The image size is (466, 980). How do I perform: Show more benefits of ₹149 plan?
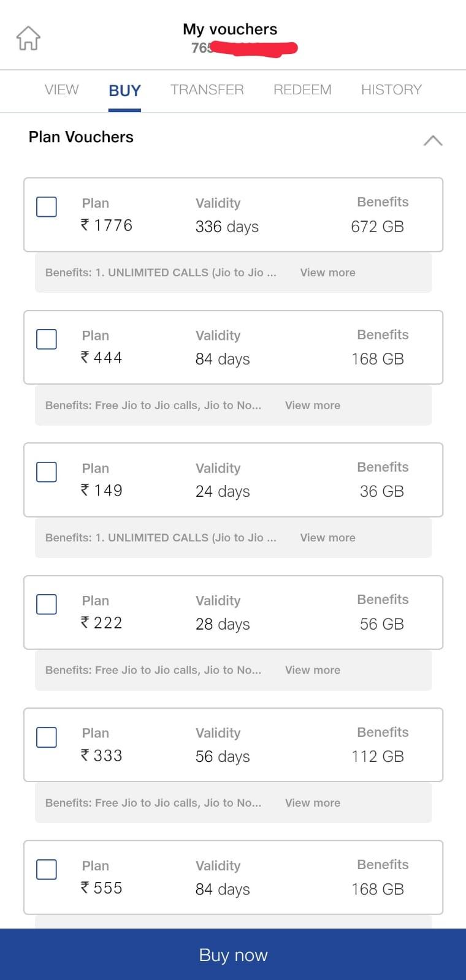click(x=327, y=538)
